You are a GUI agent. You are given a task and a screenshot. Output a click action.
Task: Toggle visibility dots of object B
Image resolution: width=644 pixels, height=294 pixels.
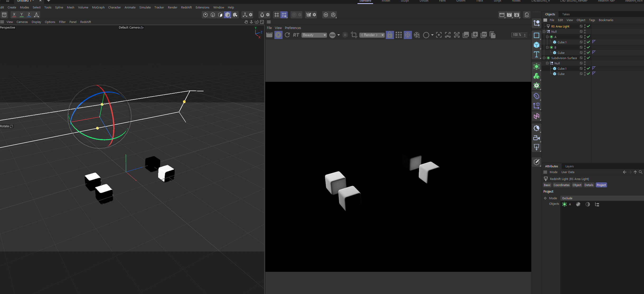pos(585,47)
